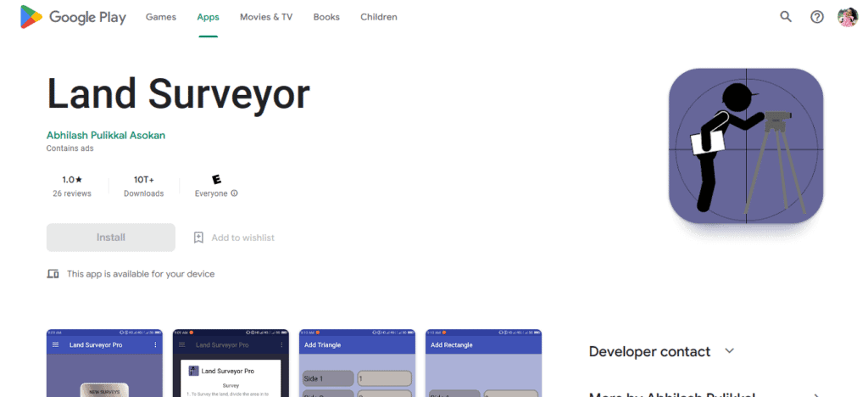Click the Contains ads label
Screen dimensions: 868x397
click(70, 148)
